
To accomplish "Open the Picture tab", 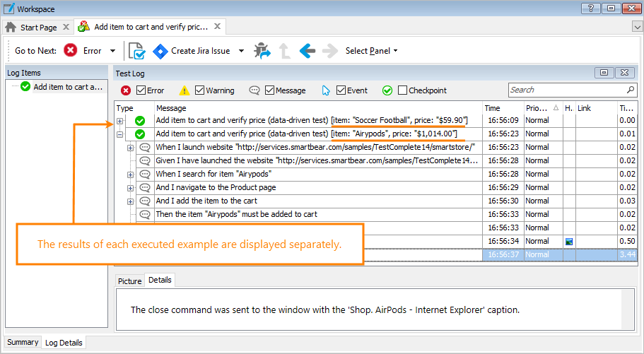I will coord(129,281).
